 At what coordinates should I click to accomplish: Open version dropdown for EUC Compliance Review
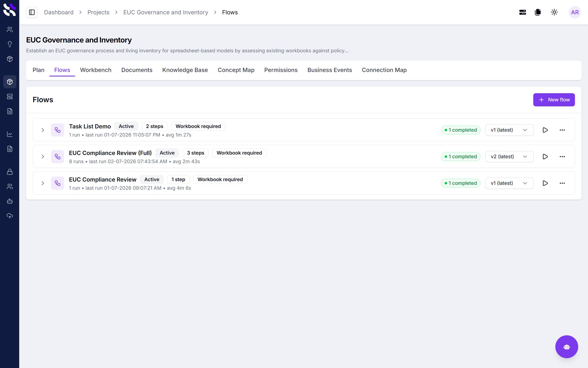(509, 183)
